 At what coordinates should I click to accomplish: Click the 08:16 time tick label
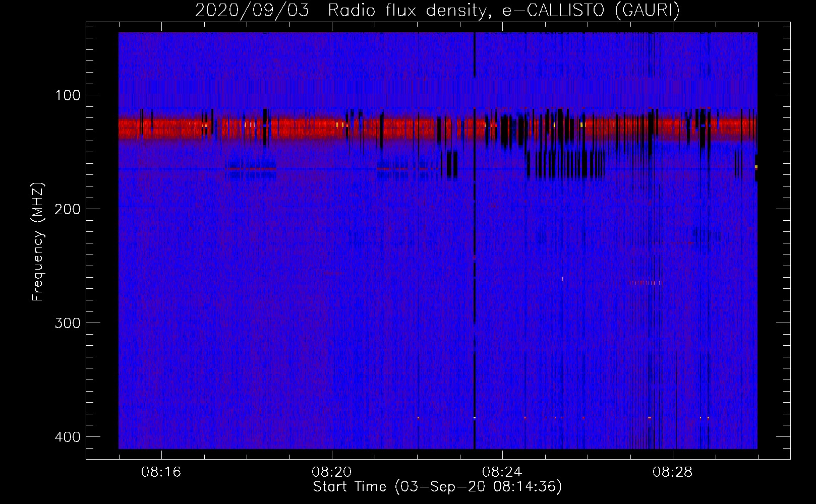pyautogui.click(x=161, y=472)
